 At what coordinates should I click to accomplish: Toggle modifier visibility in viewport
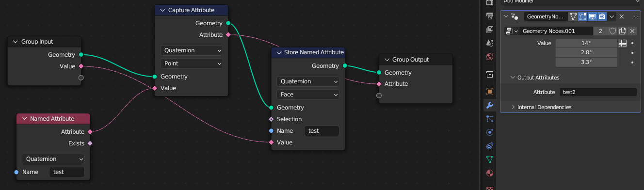pos(592,16)
